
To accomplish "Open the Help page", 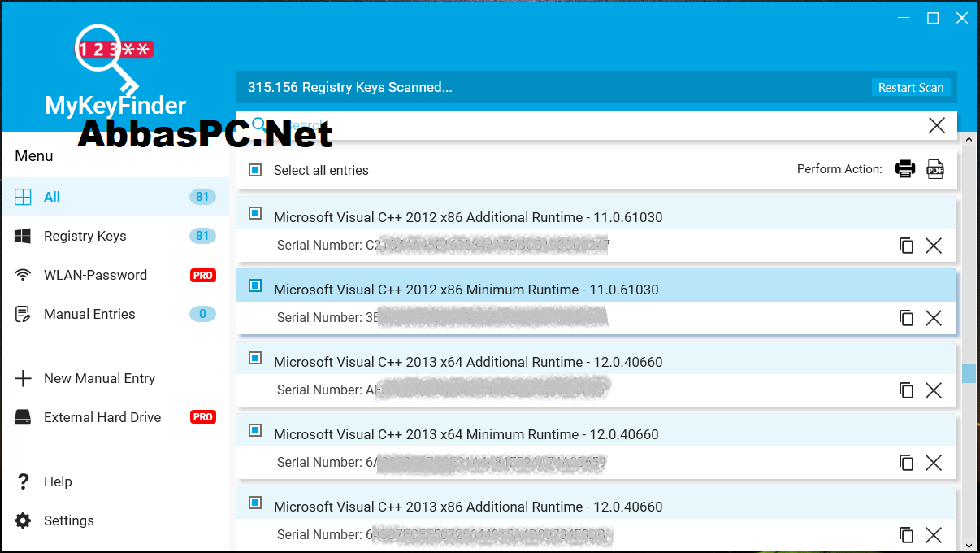I will coord(115,481).
